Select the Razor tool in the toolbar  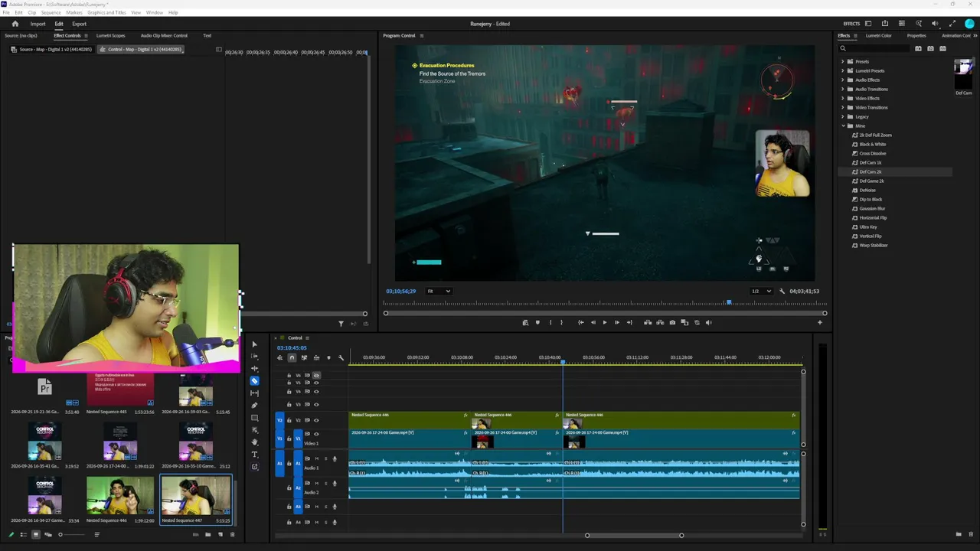255,380
